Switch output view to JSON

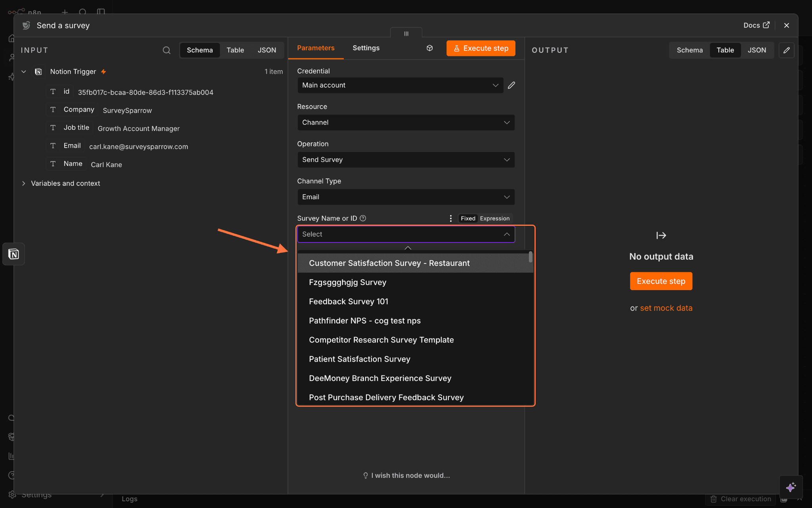757,50
